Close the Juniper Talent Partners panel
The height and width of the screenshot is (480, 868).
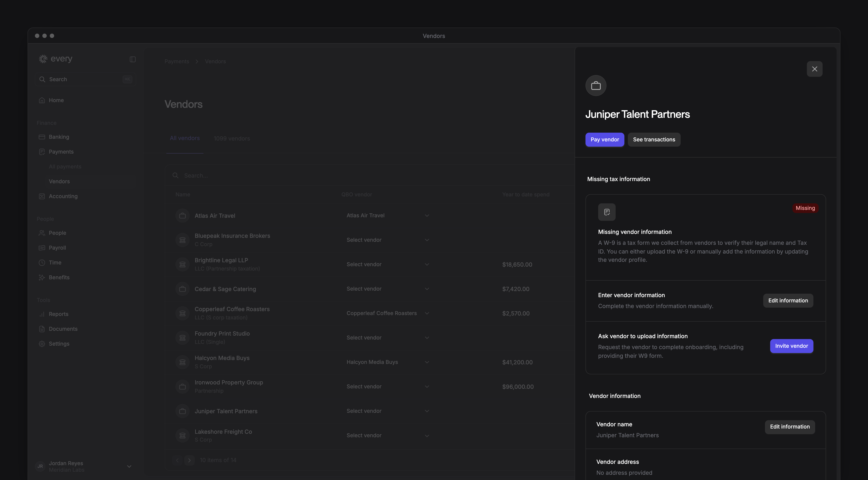coord(815,69)
